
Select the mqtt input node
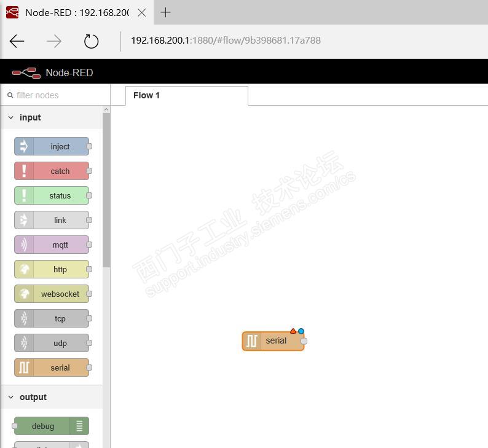(x=52, y=245)
